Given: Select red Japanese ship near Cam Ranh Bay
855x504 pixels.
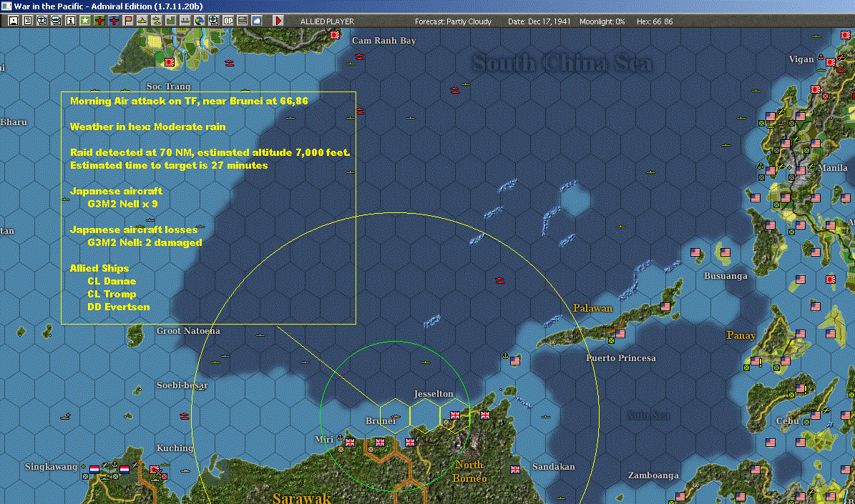Looking at the screenshot, I should pyautogui.click(x=359, y=56).
